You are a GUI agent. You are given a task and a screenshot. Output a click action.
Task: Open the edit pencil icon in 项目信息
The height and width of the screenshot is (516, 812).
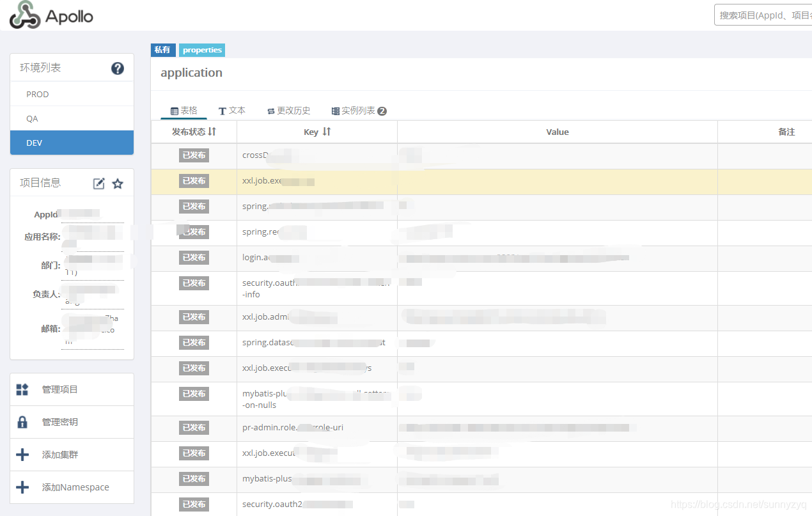pyautogui.click(x=98, y=184)
